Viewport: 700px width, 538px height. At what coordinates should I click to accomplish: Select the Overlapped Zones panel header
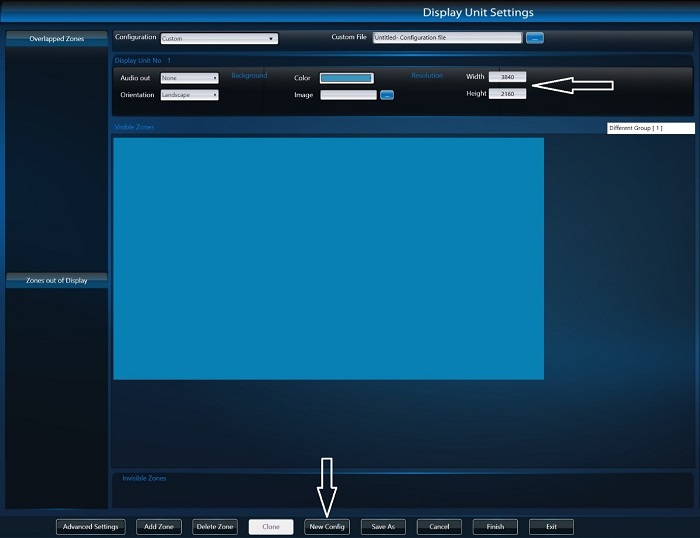[x=57, y=39]
